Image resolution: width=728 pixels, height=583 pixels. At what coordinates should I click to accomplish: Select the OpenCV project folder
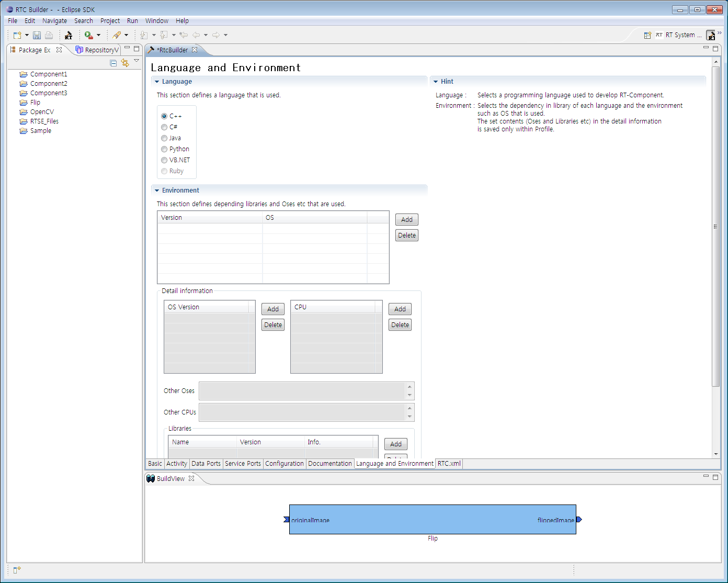coord(37,112)
